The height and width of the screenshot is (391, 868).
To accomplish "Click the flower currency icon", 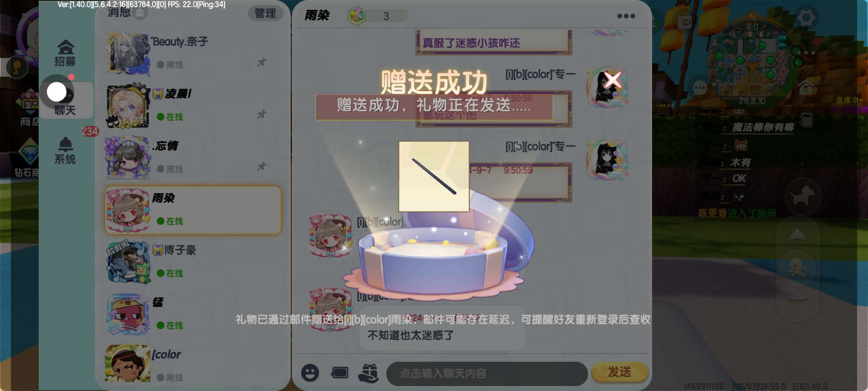I will pos(357,16).
